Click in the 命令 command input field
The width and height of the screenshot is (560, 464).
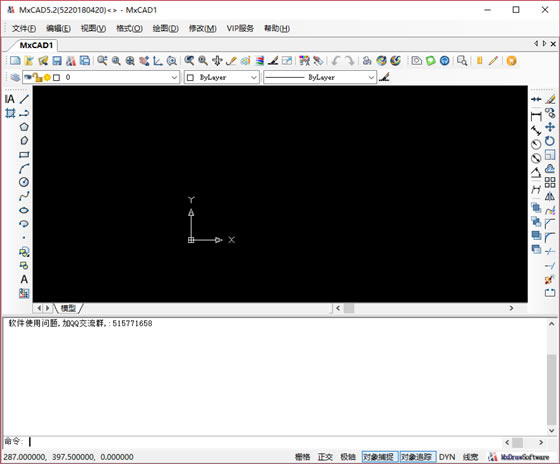[x=264, y=442]
